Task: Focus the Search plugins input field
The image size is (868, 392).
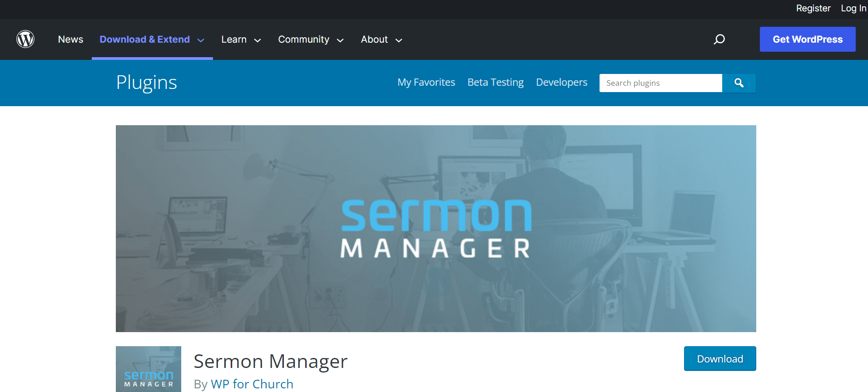Action: point(661,83)
